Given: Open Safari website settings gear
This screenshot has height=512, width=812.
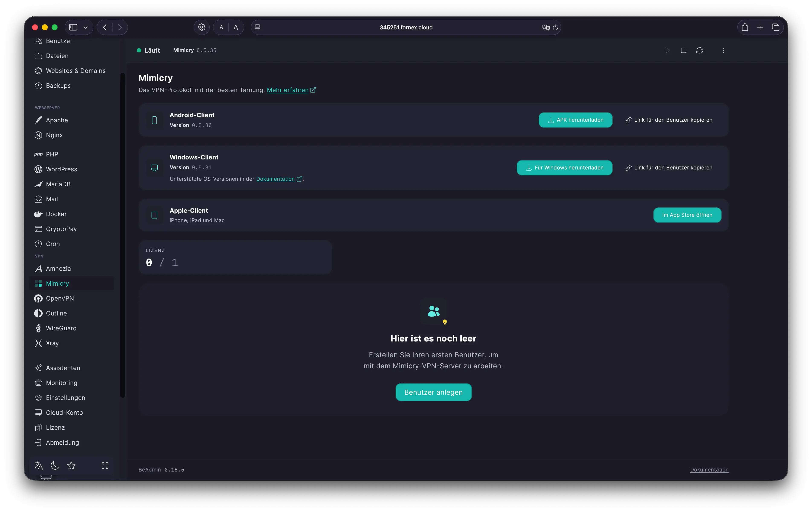Looking at the screenshot, I should point(202,27).
